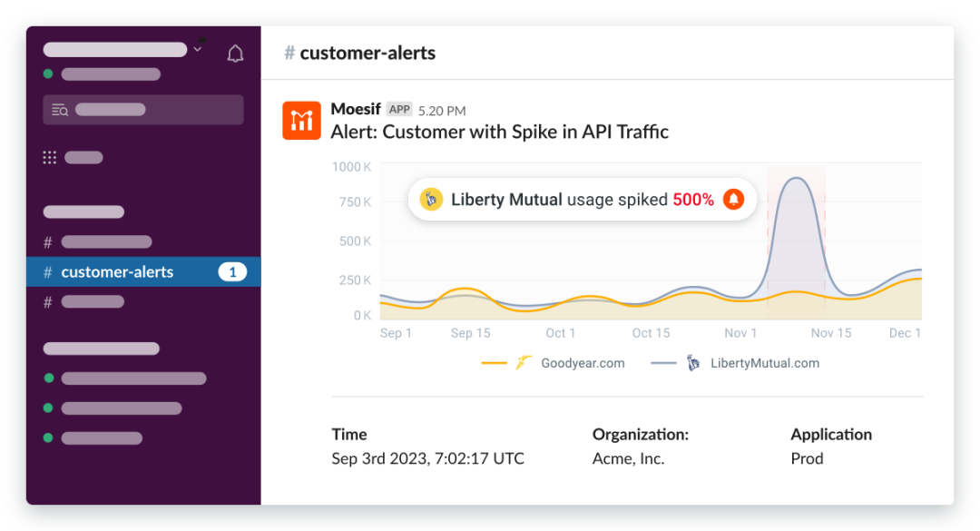
Task: Click the orange Goodyear line swatch
Action: 495,363
